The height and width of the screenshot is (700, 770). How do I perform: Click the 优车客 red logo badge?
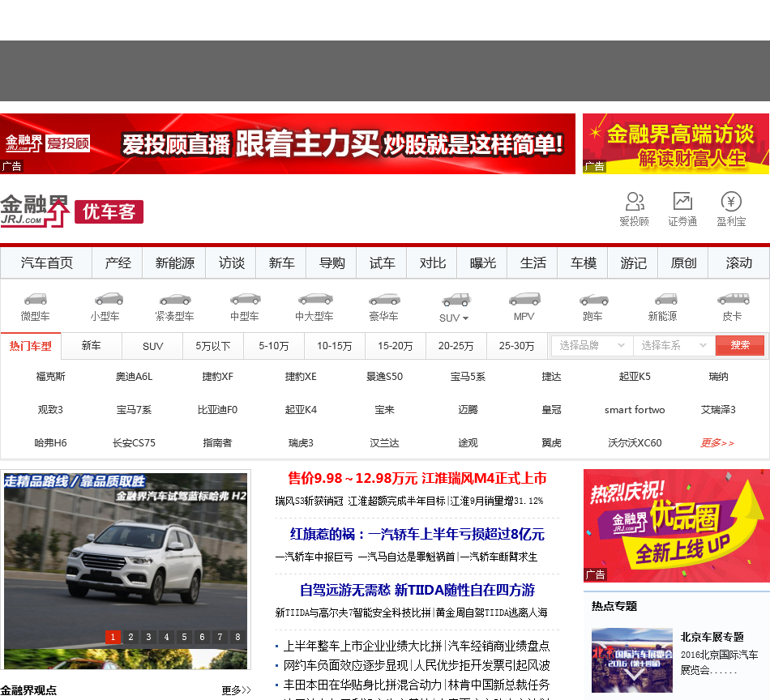[x=109, y=211]
